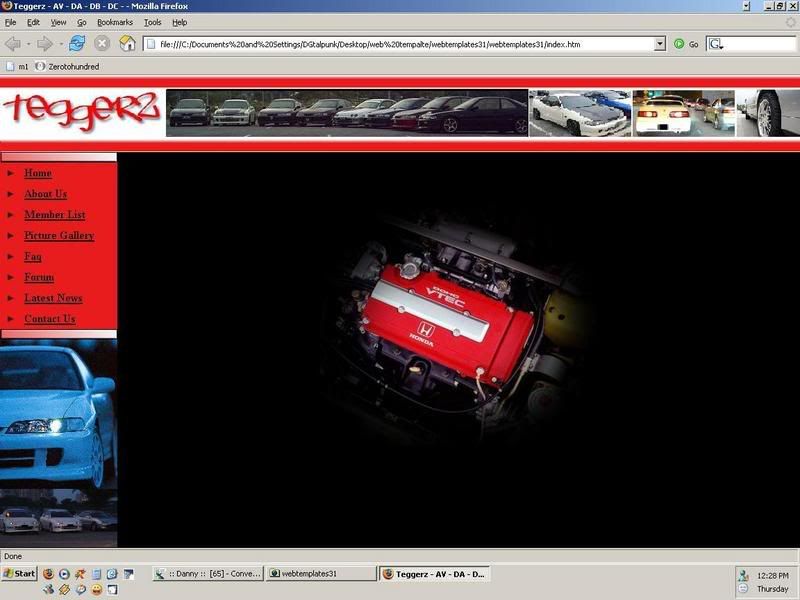Open the m1 bookmark
800x600 pixels.
[17, 66]
